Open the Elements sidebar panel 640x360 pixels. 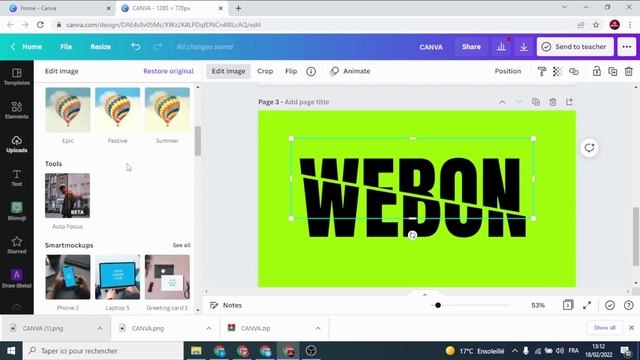coord(17,110)
